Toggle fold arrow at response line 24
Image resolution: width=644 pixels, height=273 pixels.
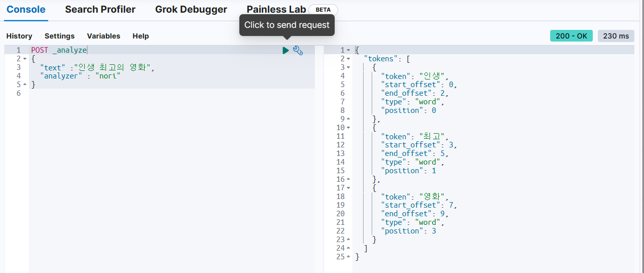point(348,248)
